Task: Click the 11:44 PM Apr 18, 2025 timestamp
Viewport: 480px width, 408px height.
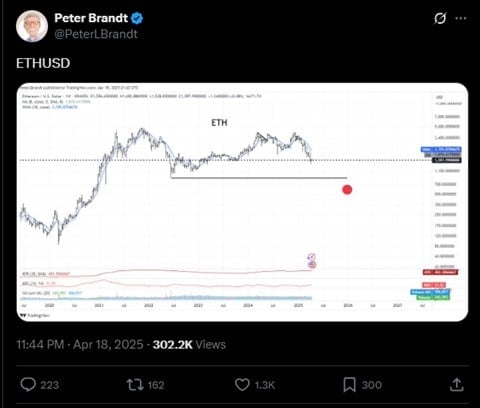Action: [80, 344]
